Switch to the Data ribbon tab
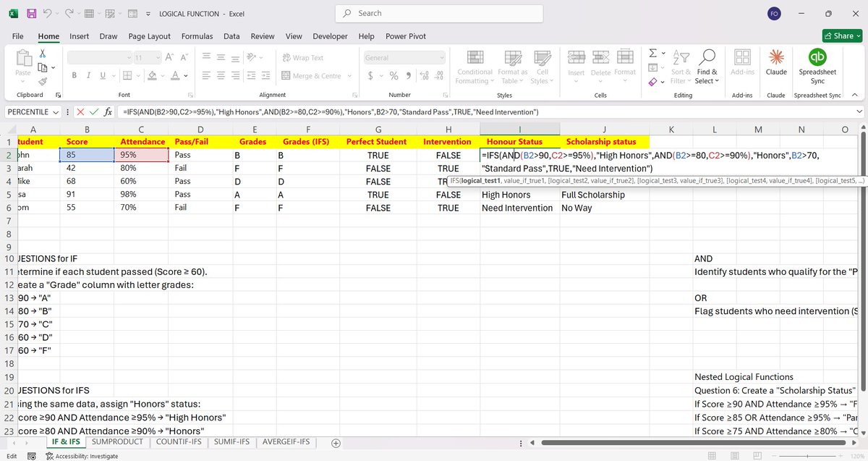This screenshot has height=461, width=868. pos(231,36)
